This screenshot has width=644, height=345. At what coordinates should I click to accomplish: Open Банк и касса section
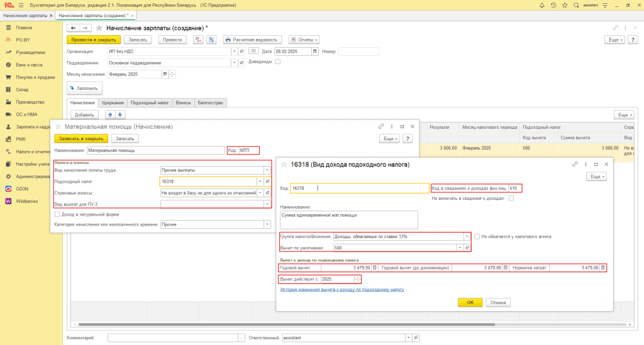coord(29,65)
